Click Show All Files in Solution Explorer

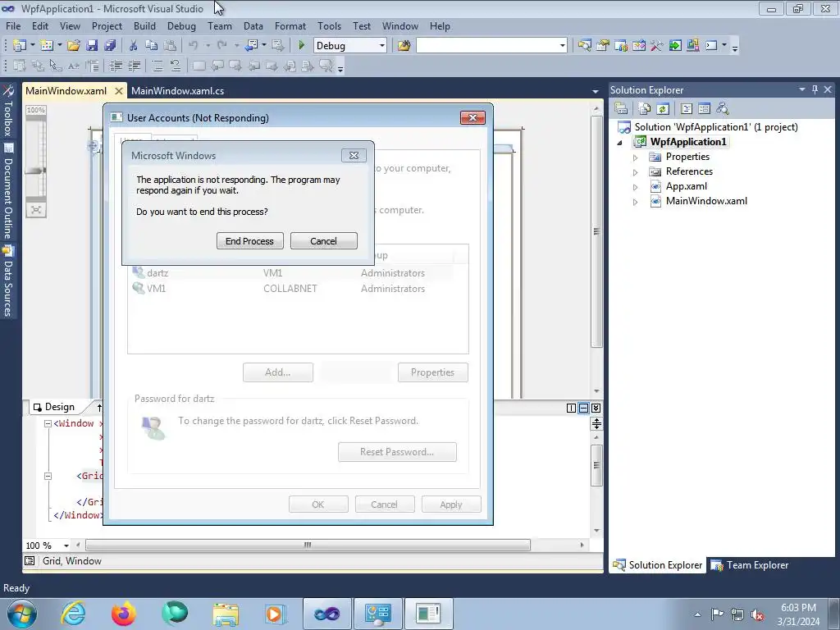(x=645, y=109)
